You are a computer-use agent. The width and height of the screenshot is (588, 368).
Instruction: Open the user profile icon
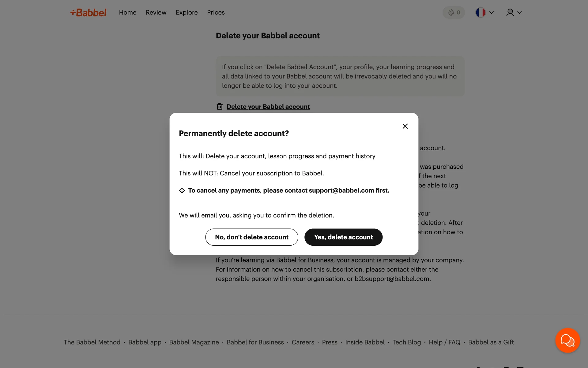(x=510, y=13)
